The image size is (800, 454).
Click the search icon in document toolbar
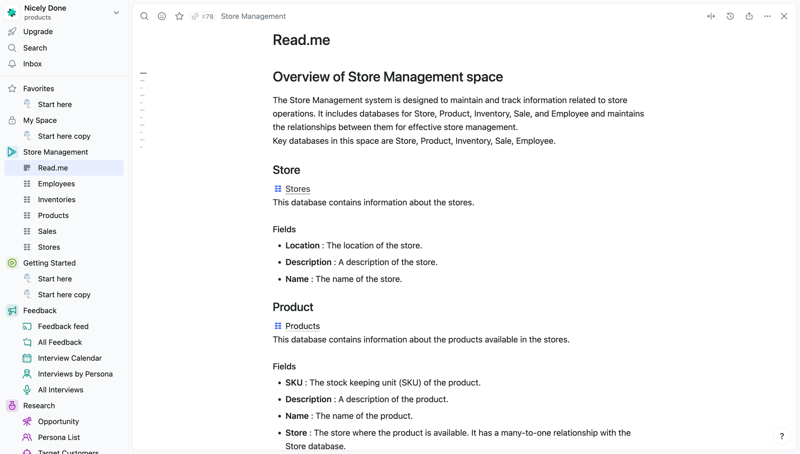coord(144,16)
